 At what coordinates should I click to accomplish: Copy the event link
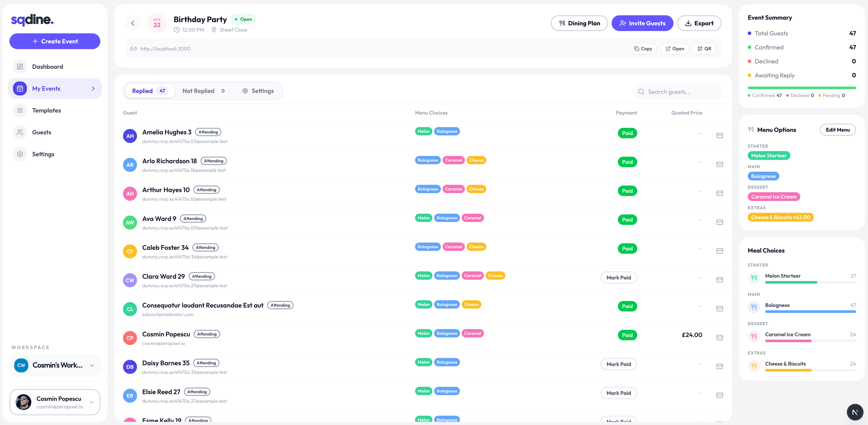(643, 49)
